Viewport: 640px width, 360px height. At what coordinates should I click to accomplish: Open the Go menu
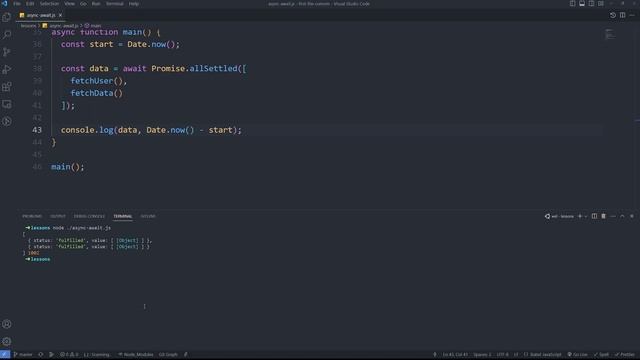(83, 4)
